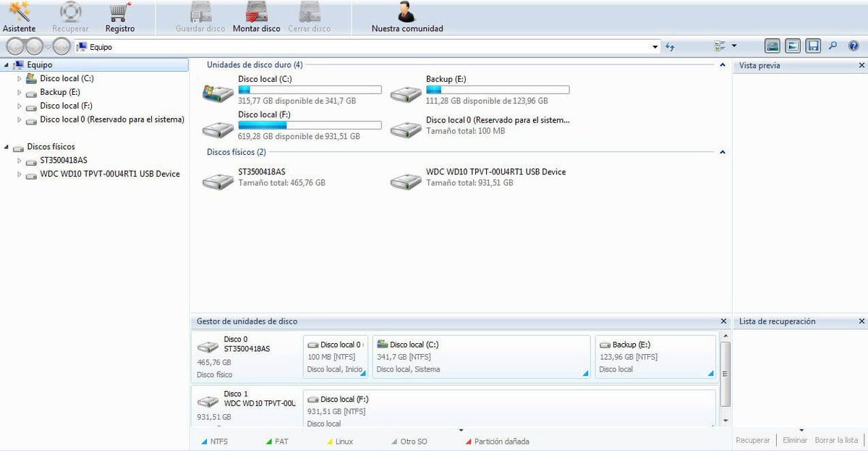868x451 pixels.
Task: Click the NTFS legend entry
Action: click(214, 441)
